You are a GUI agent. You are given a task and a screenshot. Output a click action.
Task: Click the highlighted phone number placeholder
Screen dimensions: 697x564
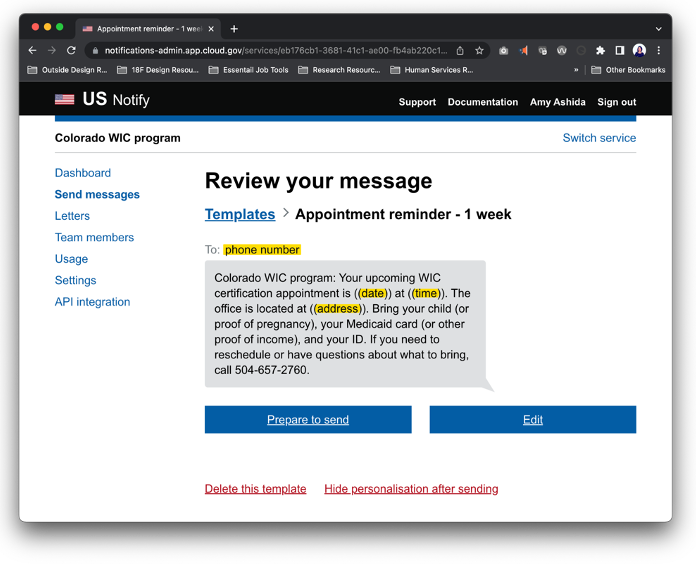click(262, 250)
